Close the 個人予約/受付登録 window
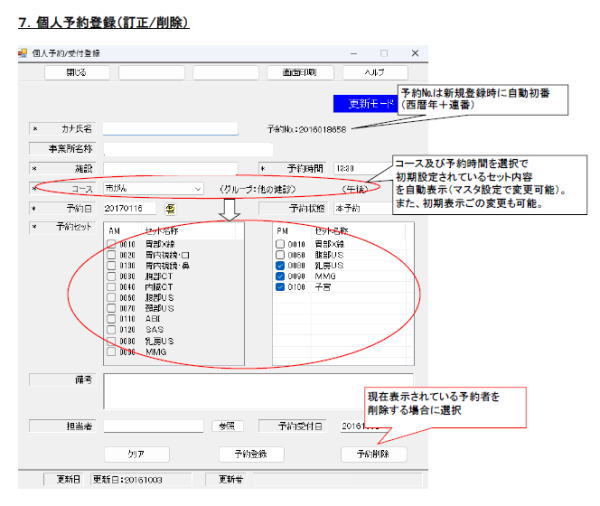Image resolution: width=600 pixels, height=506 pixels. pos(415,53)
